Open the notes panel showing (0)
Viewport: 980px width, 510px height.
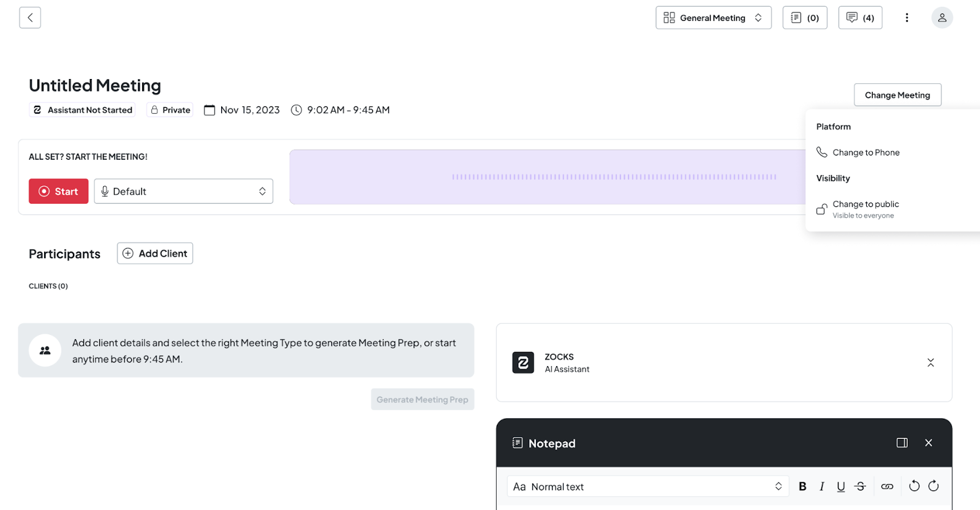(805, 18)
